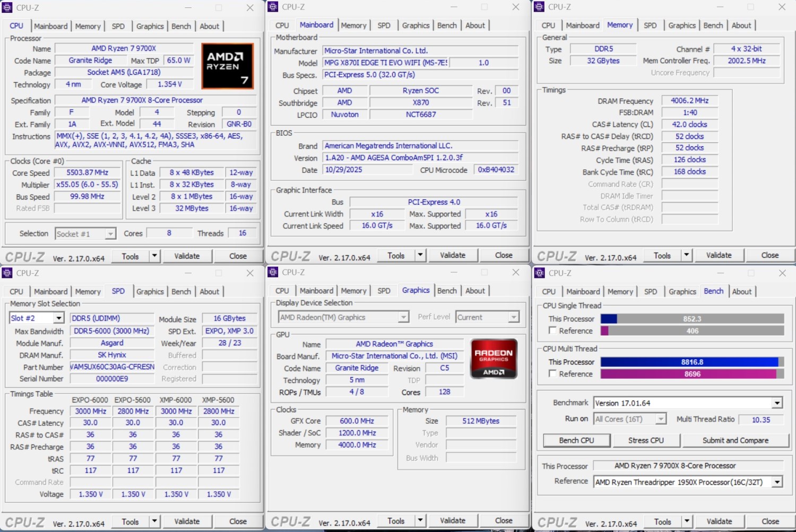Click CPU-Z title bar icon in the Graphics window
The width and height of the screenshot is (796, 532).
point(273,272)
